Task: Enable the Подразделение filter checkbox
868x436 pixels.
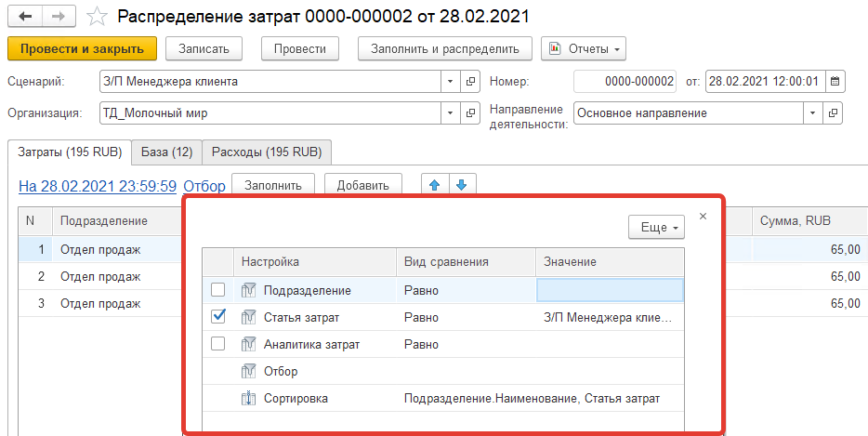Action: click(x=218, y=290)
